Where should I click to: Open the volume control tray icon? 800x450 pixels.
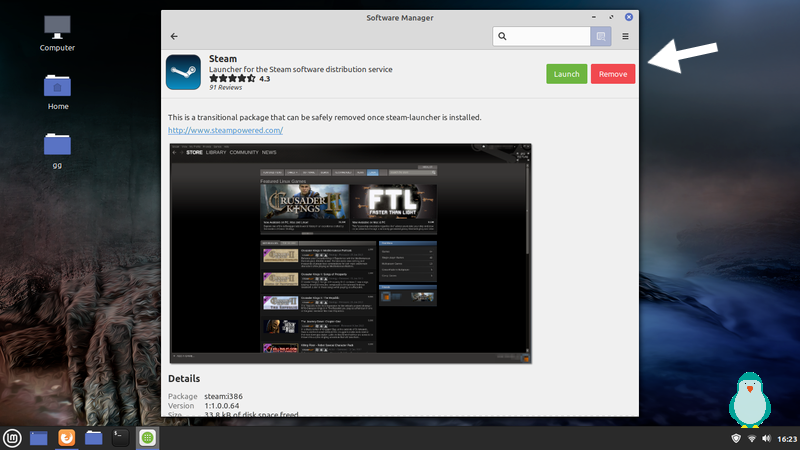tap(766, 438)
